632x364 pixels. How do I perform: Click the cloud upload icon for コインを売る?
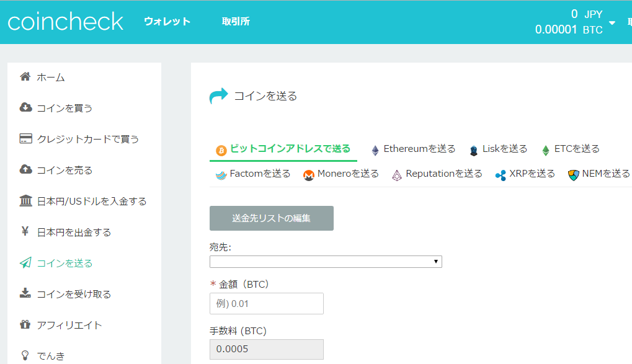[x=25, y=169]
